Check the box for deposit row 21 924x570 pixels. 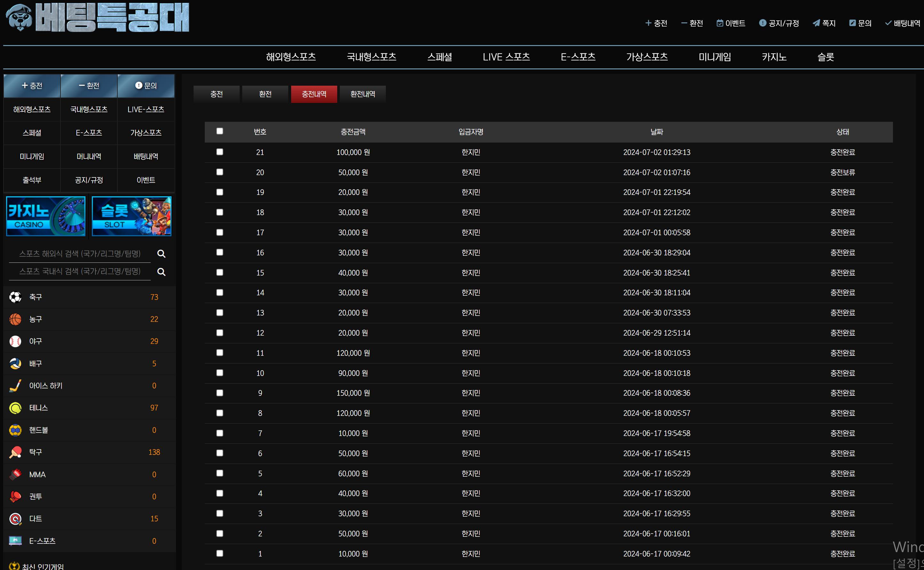point(219,152)
